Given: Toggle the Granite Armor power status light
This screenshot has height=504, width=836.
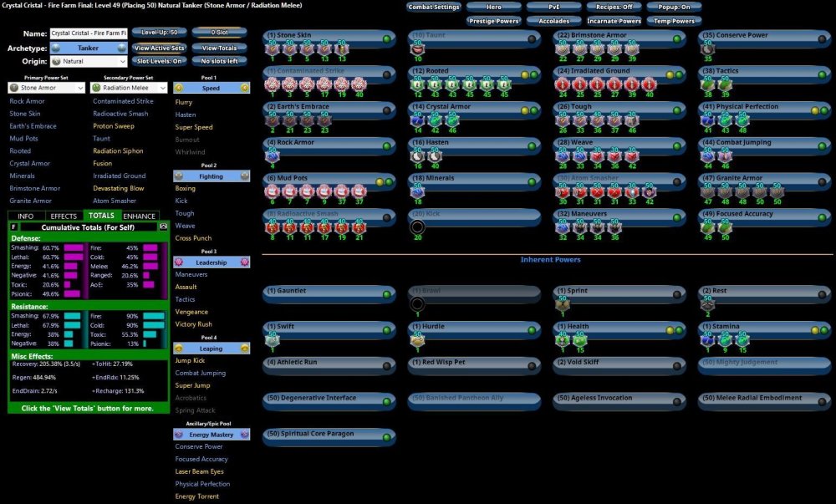Looking at the screenshot, I should click(x=822, y=181).
